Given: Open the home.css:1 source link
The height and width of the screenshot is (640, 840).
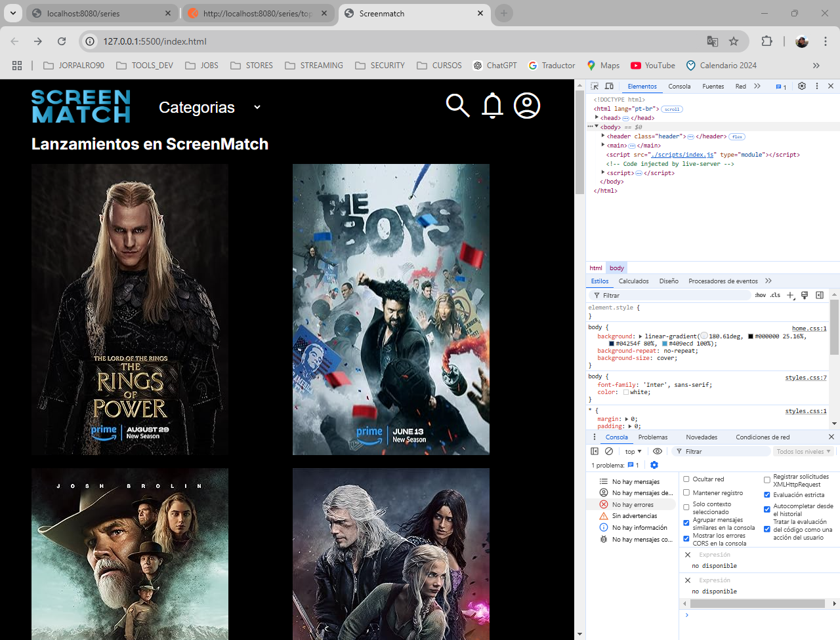Looking at the screenshot, I should 809,329.
